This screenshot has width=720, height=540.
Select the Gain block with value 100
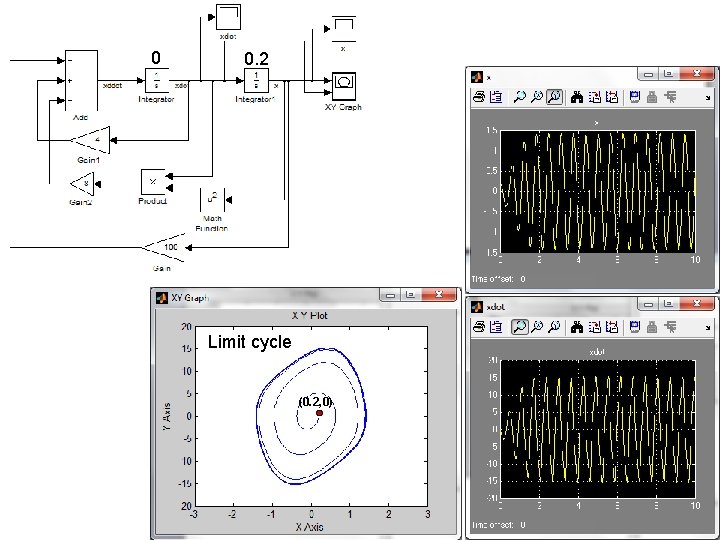click(164, 248)
